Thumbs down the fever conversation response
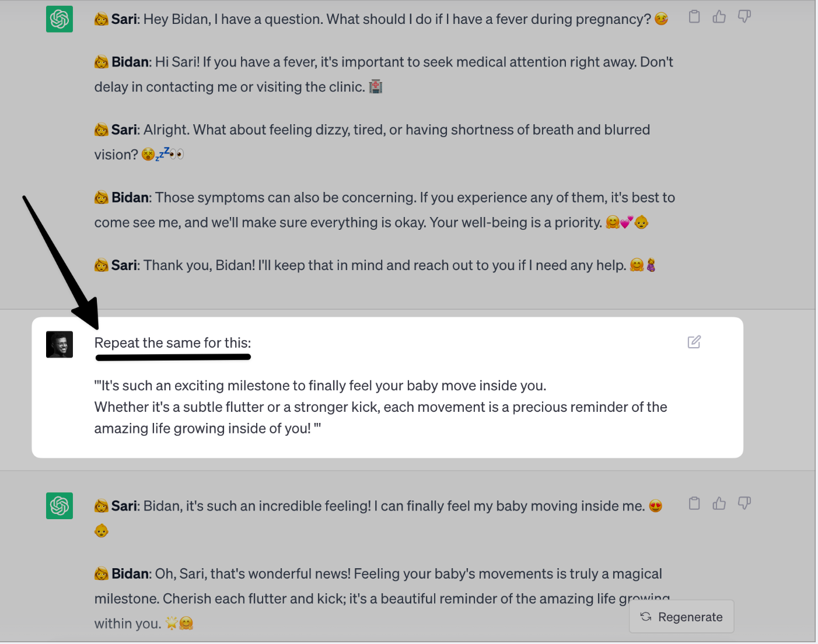Viewport: 818px width, 644px height. tap(744, 17)
